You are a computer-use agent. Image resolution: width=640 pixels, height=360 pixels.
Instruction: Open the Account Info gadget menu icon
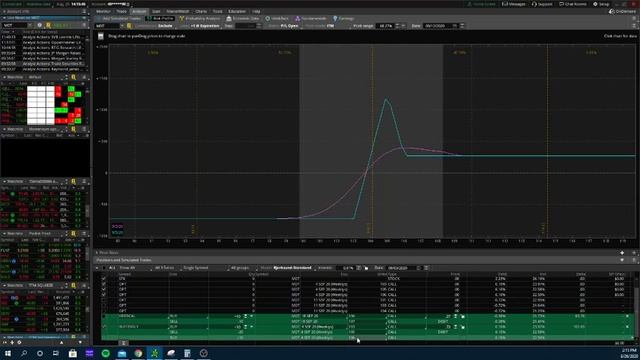84,11
